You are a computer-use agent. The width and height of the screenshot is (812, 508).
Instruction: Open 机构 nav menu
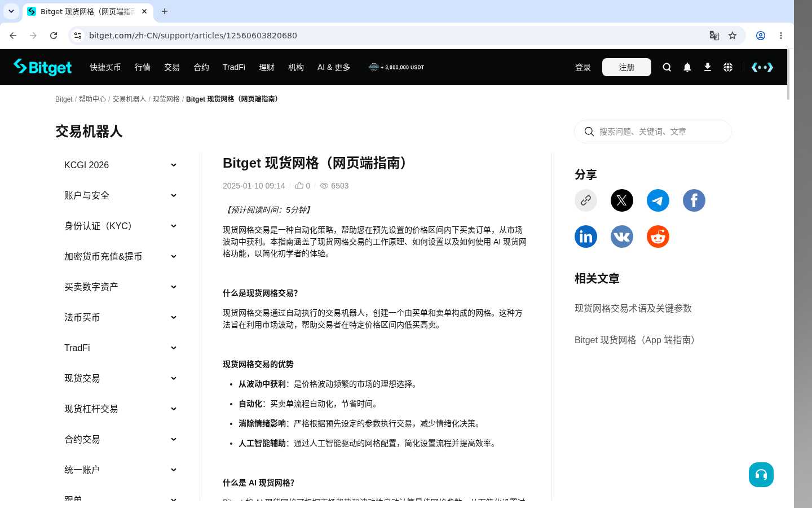click(296, 67)
